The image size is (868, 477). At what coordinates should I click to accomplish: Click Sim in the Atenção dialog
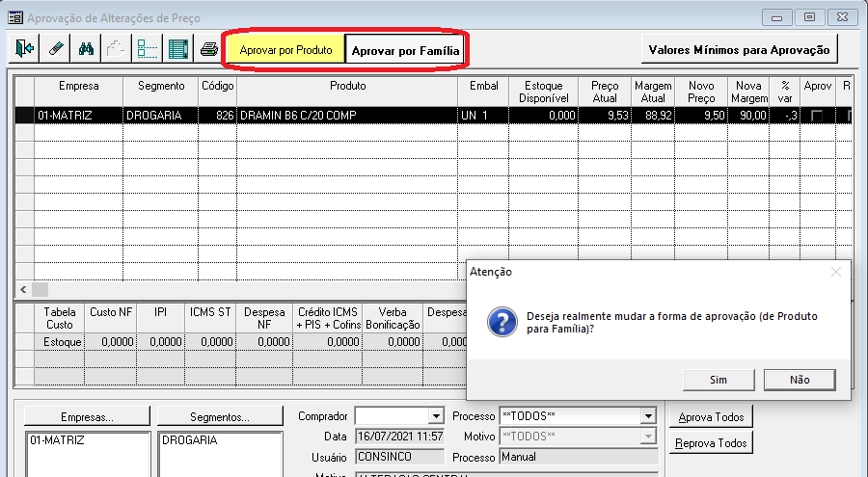tap(718, 380)
